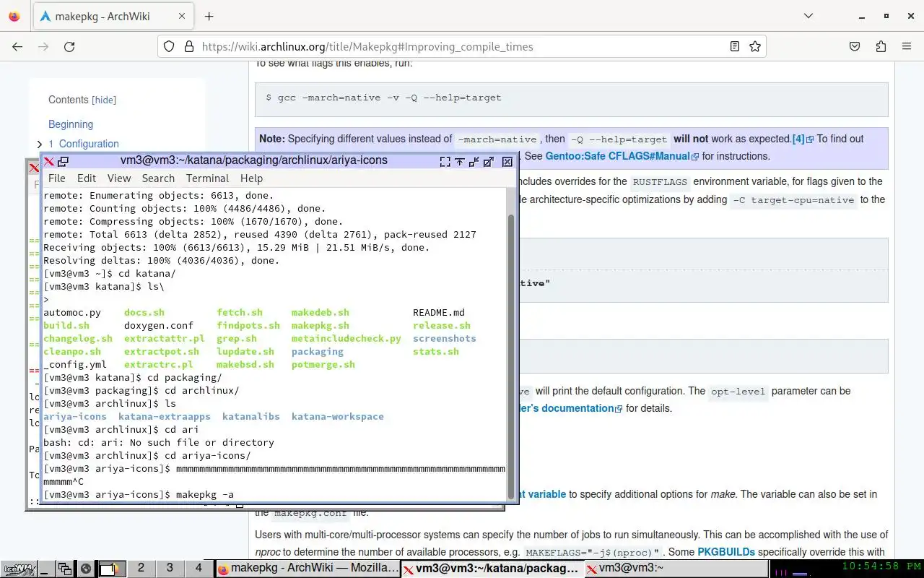List all Firefox tabs with the chevron
This screenshot has height=578, width=924.
[807, 16]
